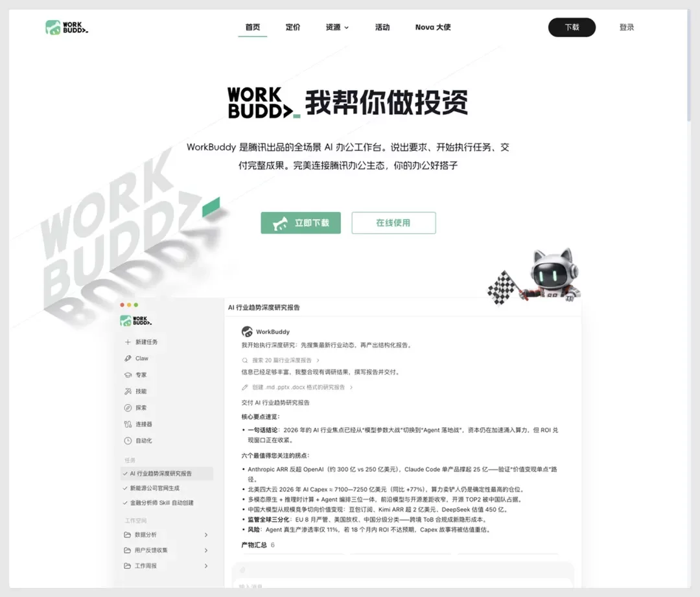The height and width of the screenshot is (597, 700).
Task: Click the 交付 AI 行业趋势研究报告 line
Action: (x=275, y=403)
